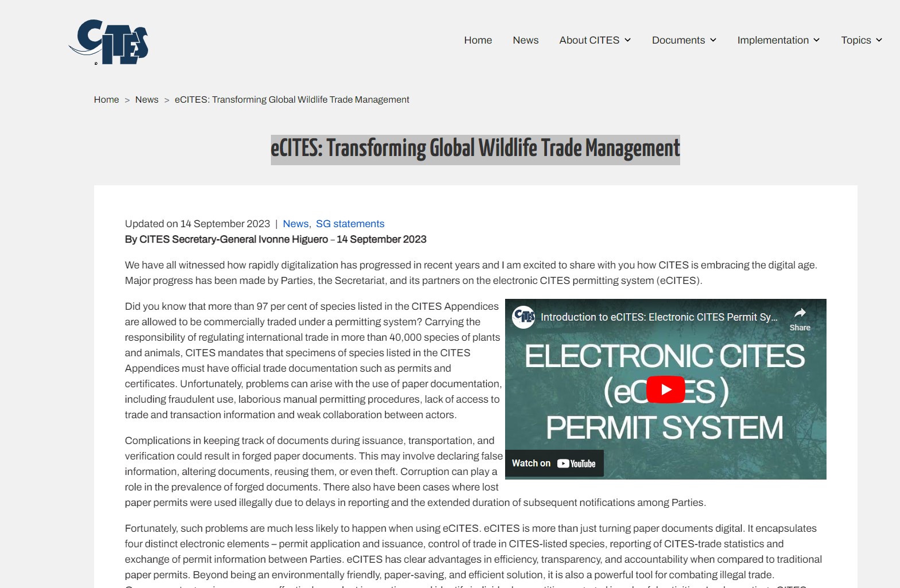Image resolution: width=900 pixels, height=588 pixels.
Task: Click the highlighted article headline
Action: 475,149
